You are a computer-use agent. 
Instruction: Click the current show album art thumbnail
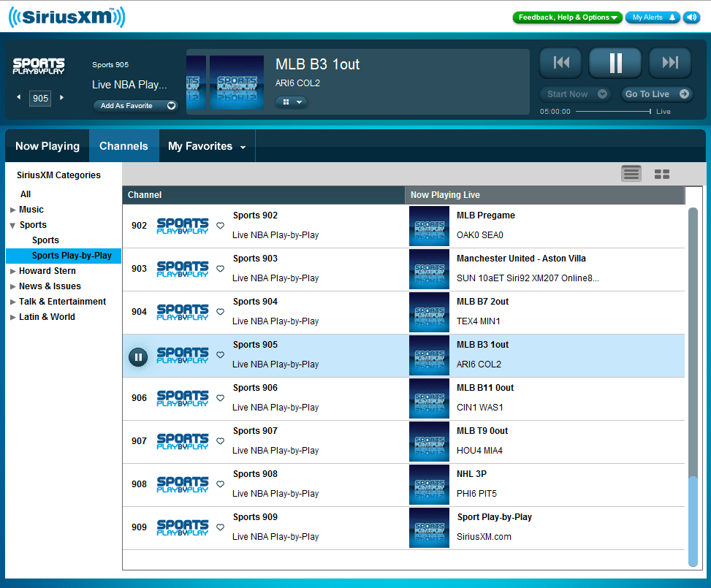point(237,83)
